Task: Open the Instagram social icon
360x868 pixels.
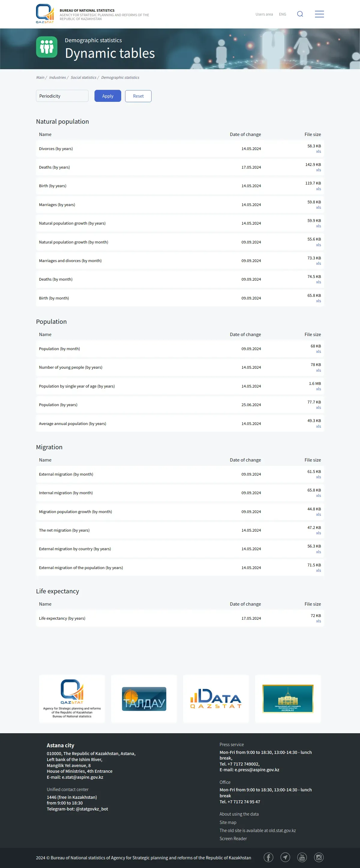Action: pyautogui.click(x=319, y=857)
